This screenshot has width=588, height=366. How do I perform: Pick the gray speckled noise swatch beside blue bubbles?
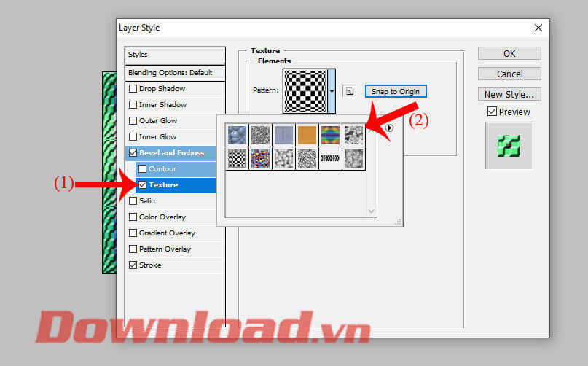pos(260,135)
